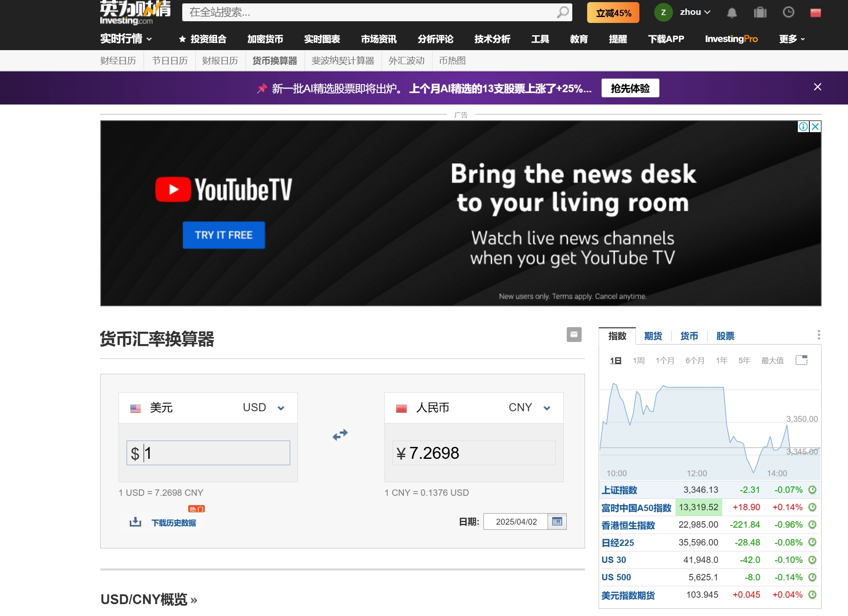Open the calendar icon beside the date field
This screenshot has height=616, width=848.
557,521
